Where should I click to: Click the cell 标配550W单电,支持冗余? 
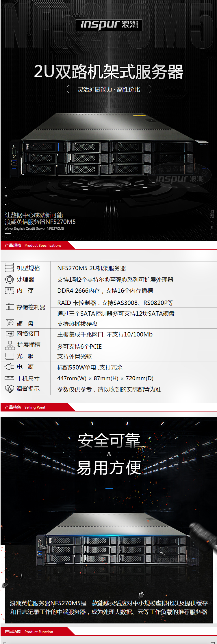[x=90, y=367]
